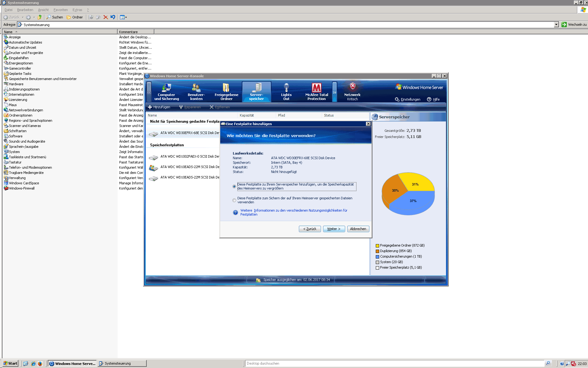Image resolution: width=588 pixels, height=368 pixels.
Task: Open the Favoriten menu
Action: pos(60,10)
